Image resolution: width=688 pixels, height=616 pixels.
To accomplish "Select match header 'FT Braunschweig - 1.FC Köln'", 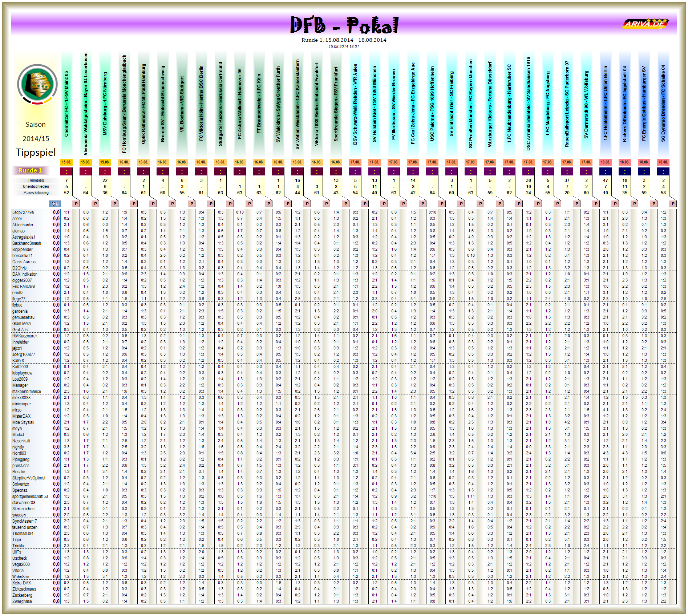I will point(259,104).
